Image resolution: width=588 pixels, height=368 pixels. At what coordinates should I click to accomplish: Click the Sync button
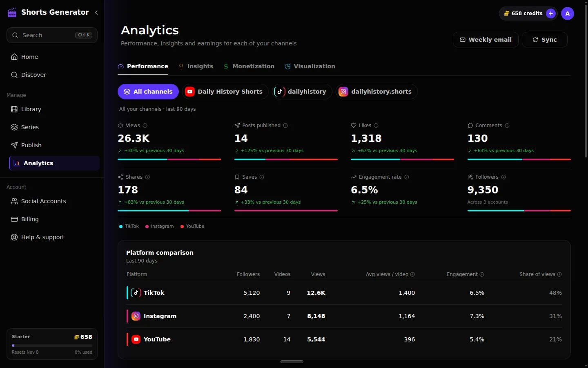[545, 40]
